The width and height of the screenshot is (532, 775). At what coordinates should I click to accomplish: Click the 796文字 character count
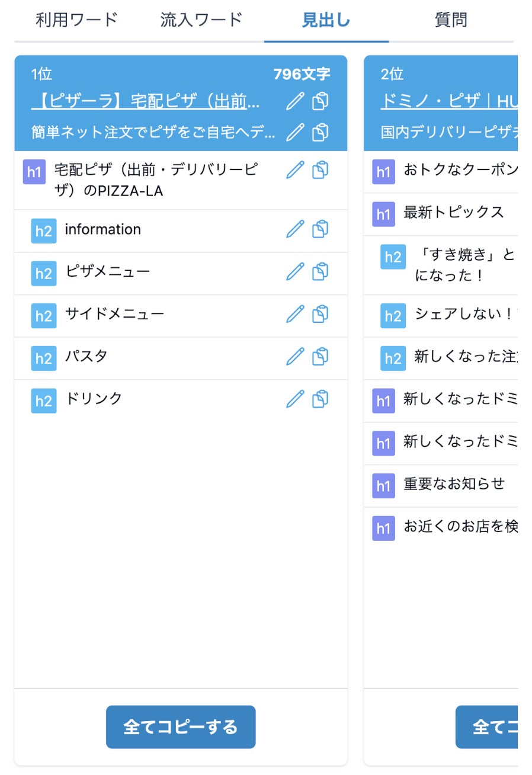tap(302, 74)
